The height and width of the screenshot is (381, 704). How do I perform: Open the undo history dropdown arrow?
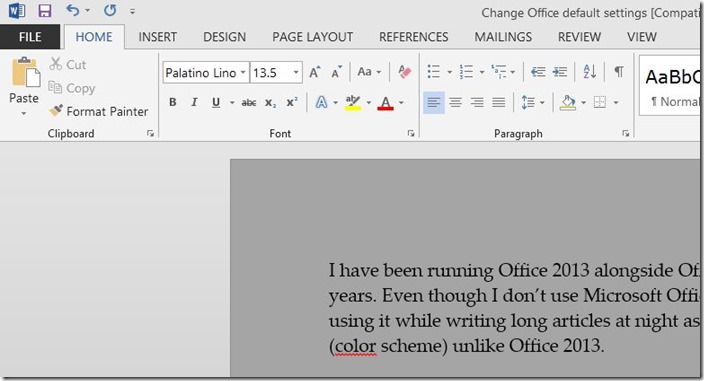(x=87, y=10)
